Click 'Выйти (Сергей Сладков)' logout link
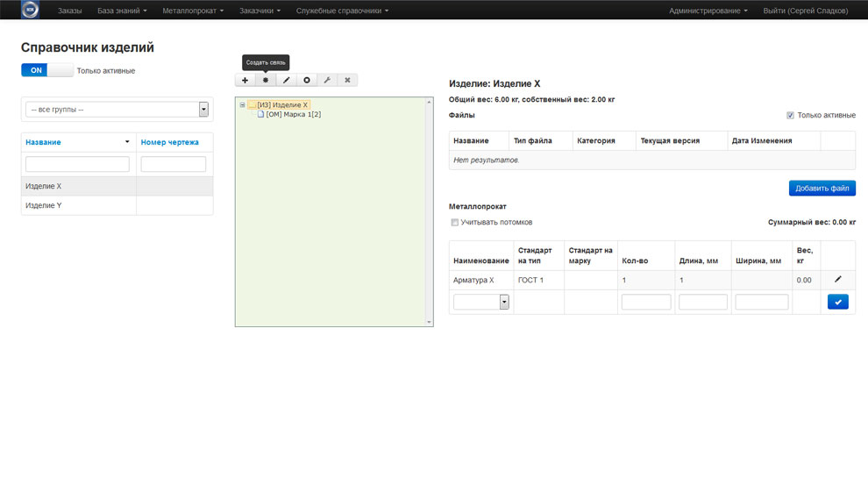868x478 pixels. coord(805,11)
